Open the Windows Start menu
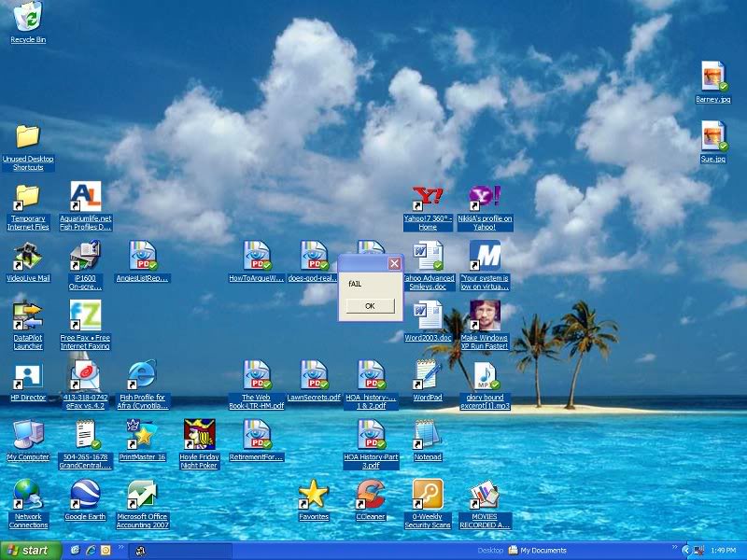This screenshot has height=560, width=747. click(x=26, y=551)
